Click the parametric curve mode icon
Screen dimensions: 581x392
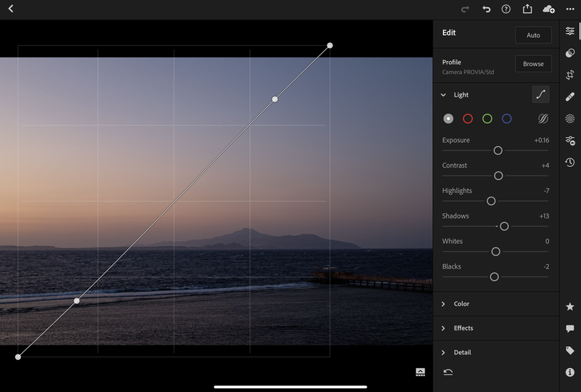pos(543,118)
